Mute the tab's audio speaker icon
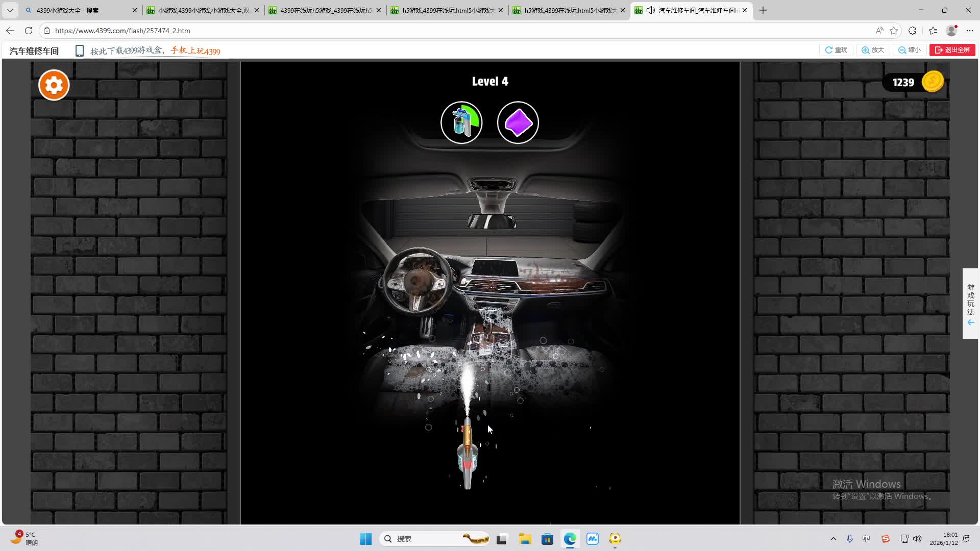The width and height of the screenshot is (980, 551). pos(650,10)
